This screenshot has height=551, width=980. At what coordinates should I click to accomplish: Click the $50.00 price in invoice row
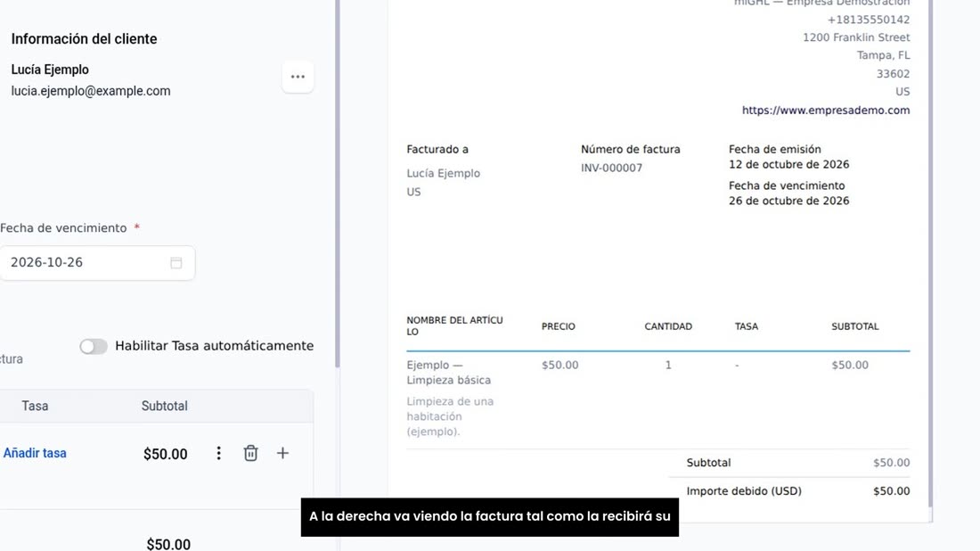(560, 366)
